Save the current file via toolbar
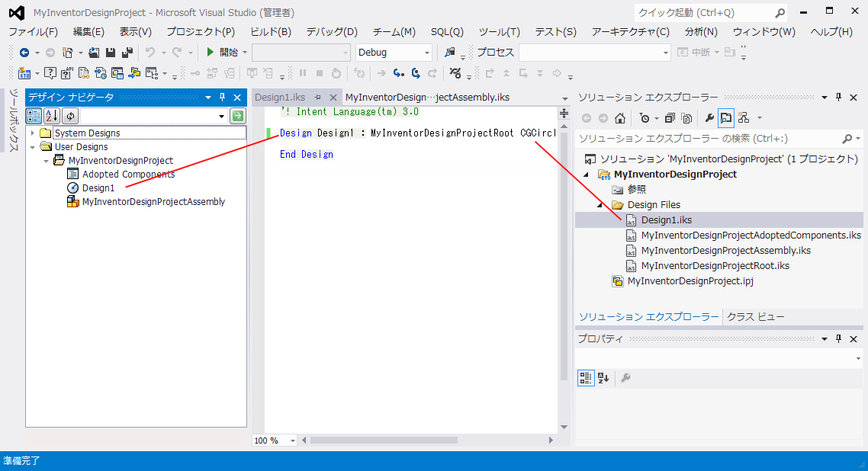Image resolution: width=868 pixels, height=471 pixels. pos(110,53)
